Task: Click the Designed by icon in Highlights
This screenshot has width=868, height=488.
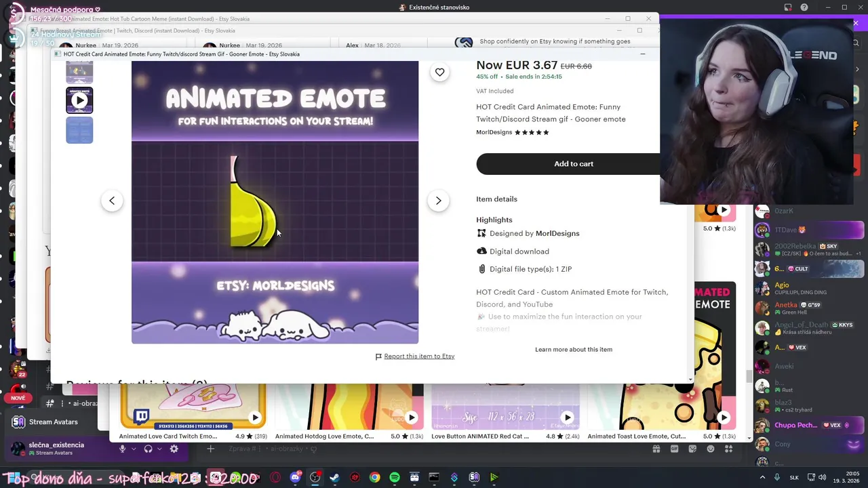Action: click(x=481, y=233)
